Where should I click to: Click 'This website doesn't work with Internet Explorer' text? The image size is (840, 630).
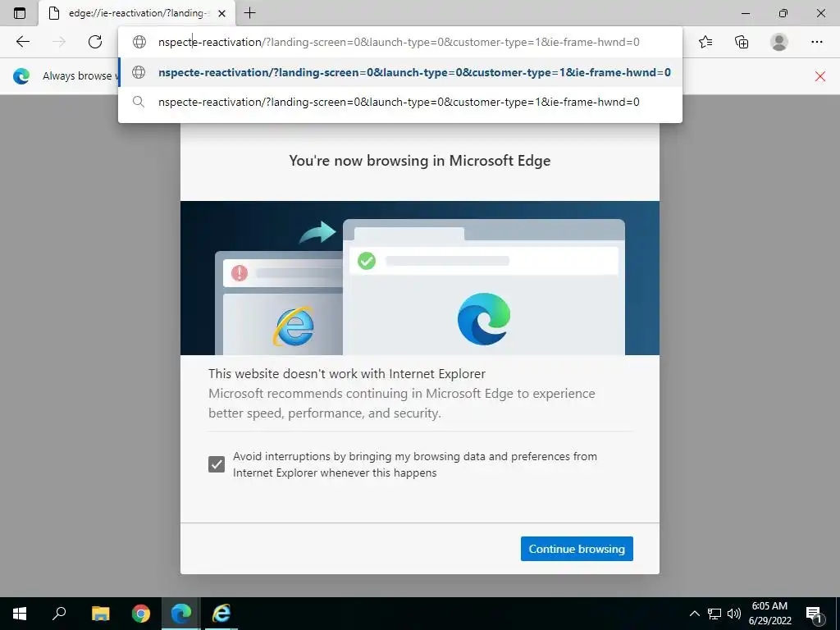pos(347,373)
